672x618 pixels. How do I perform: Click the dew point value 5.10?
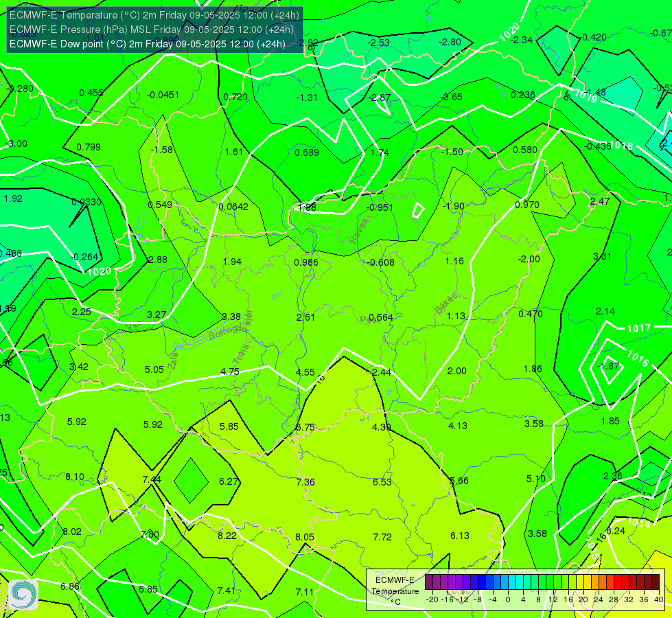click(x=535, y=479)
